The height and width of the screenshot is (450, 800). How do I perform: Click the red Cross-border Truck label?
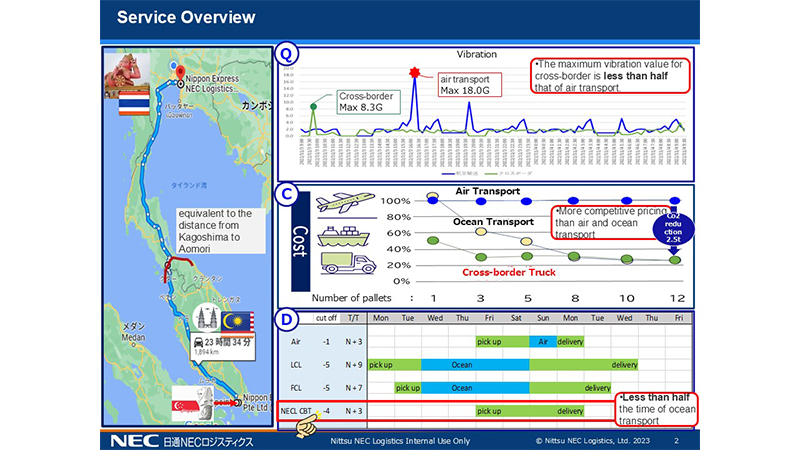[x=509, y=272]
